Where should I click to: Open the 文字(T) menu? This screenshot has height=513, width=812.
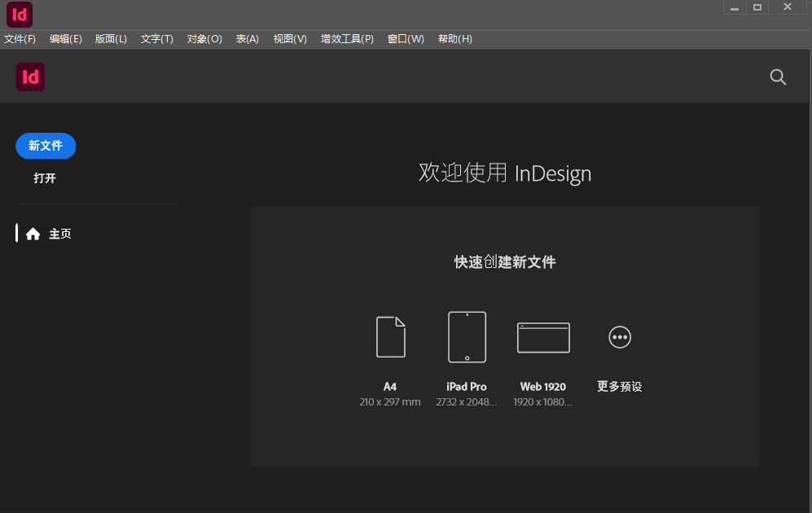(157, 38)
